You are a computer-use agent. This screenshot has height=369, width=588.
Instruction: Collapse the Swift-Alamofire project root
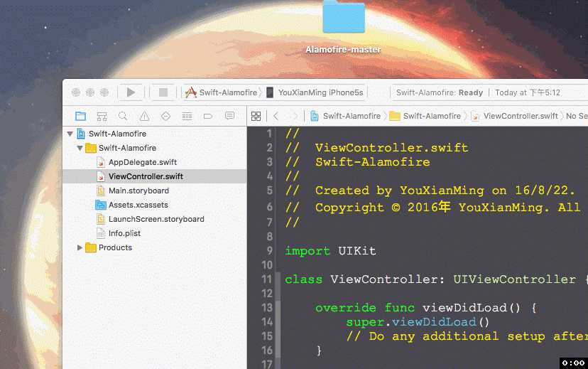tap(70, 134)
